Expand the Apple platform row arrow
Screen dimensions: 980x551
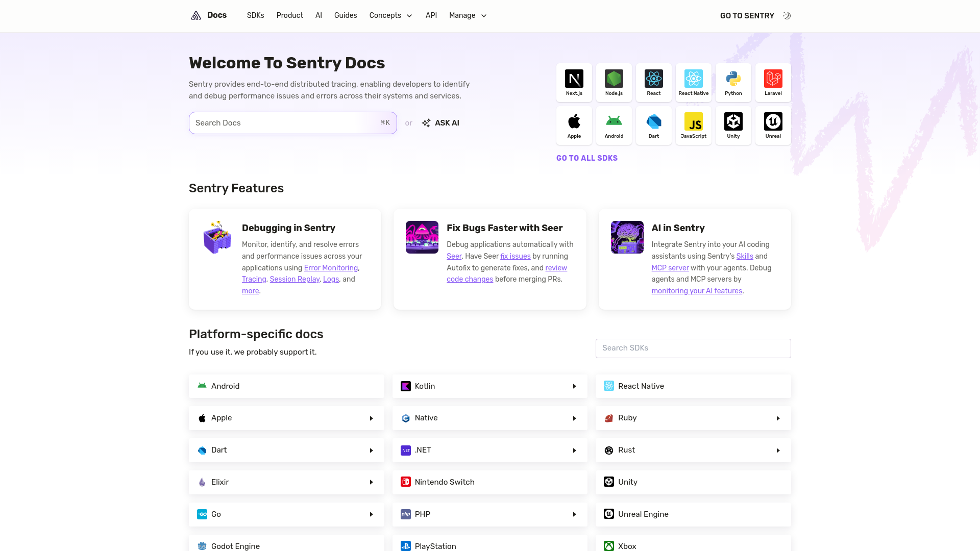372,418
